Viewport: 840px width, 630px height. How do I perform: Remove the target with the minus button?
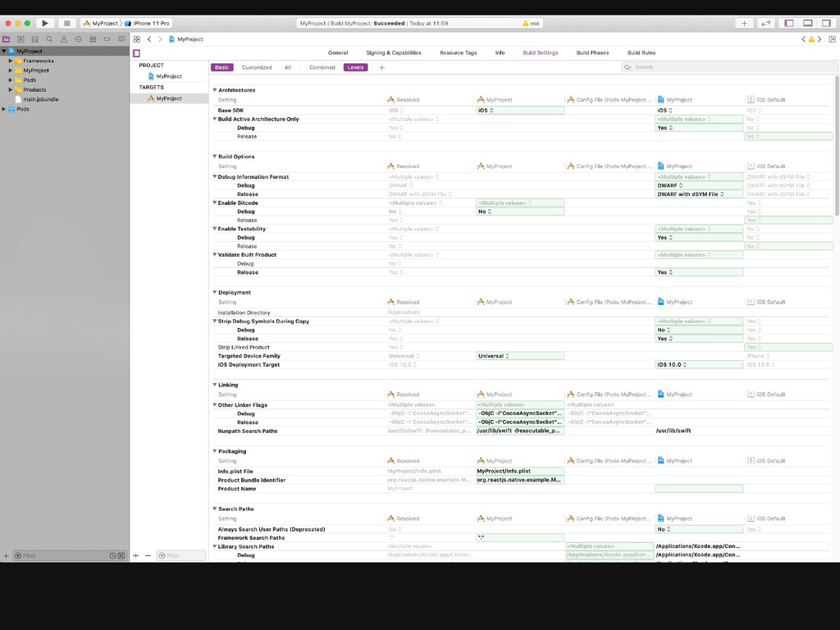(x=148, y=555)
